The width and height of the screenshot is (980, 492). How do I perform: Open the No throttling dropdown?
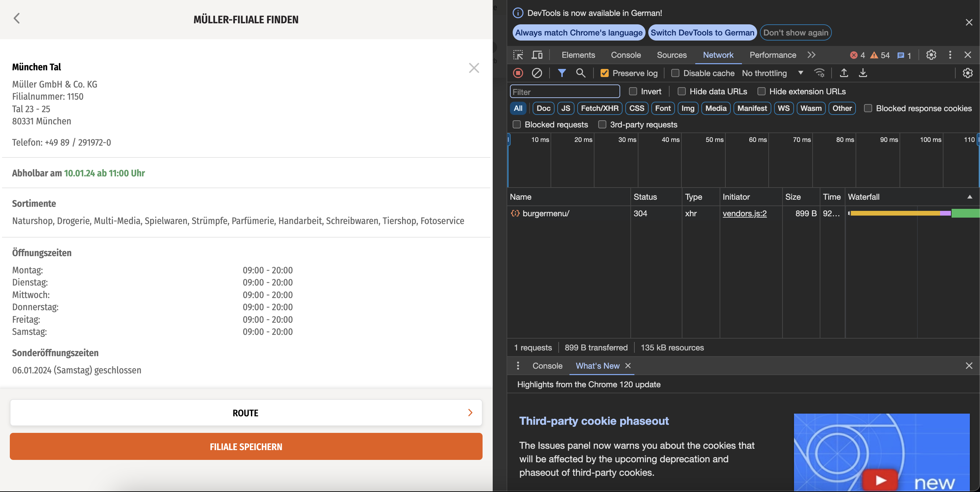click(772, 73)
